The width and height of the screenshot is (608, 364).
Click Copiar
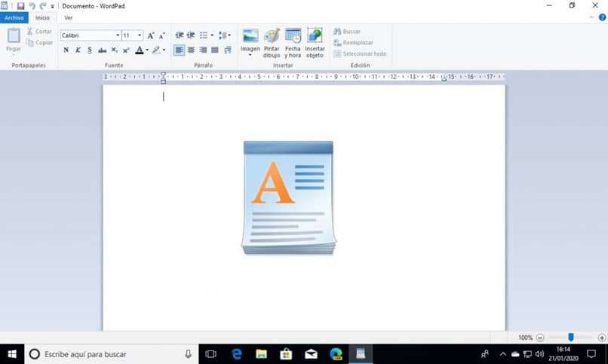click(x=39, y=43)
